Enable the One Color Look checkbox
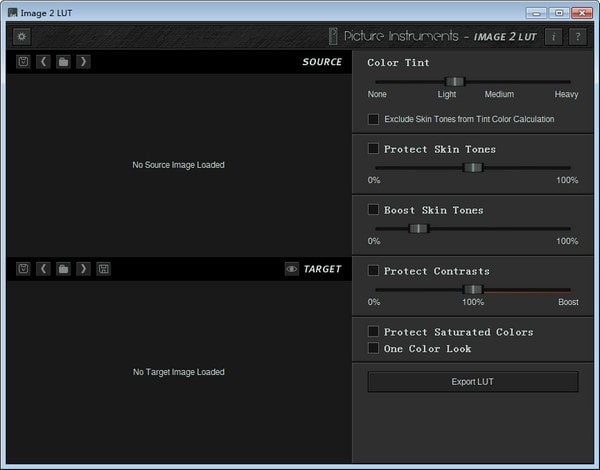 click(x=374, y=348)
